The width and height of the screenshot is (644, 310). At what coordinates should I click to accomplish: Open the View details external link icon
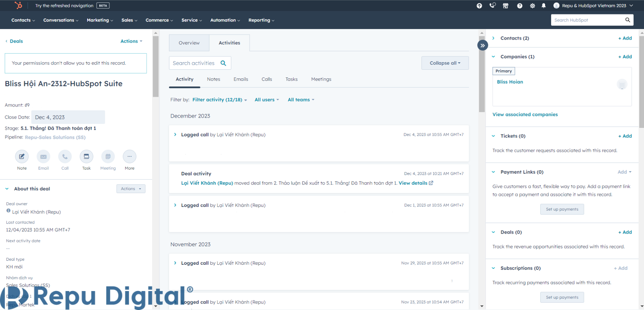(431, 183)
